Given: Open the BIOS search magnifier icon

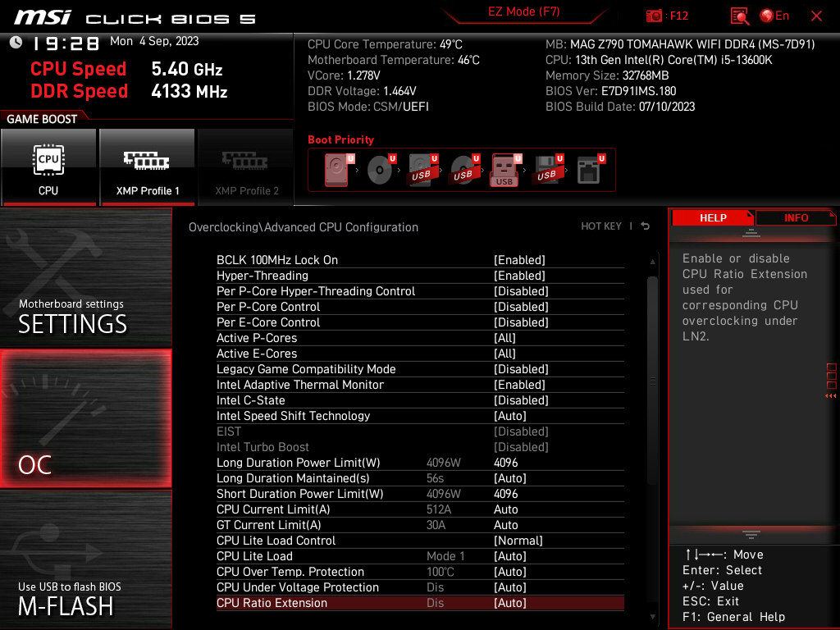Looking at the screenshot, I should tap(740, 16).
